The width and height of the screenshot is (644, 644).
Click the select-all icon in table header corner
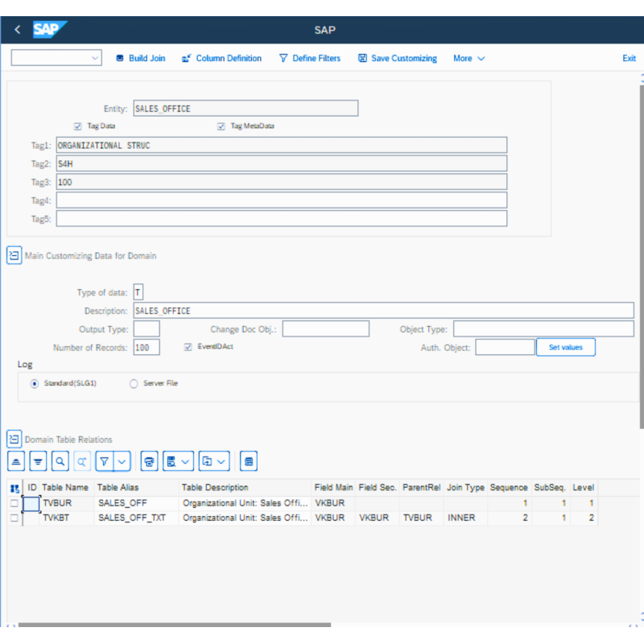click(x=14, y=488)
